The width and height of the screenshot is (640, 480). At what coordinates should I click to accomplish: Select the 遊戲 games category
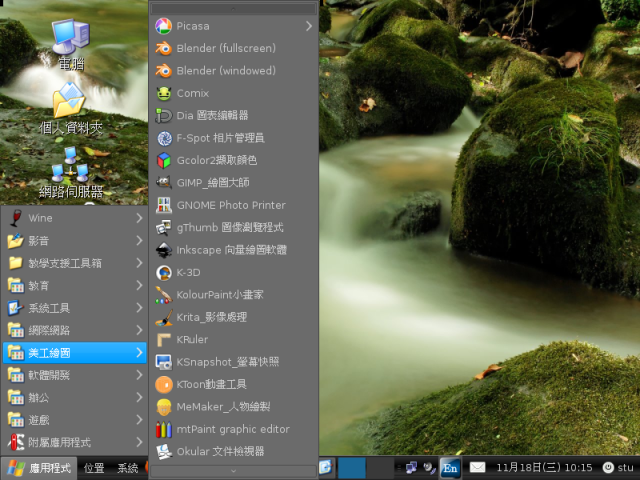point(75,420)
